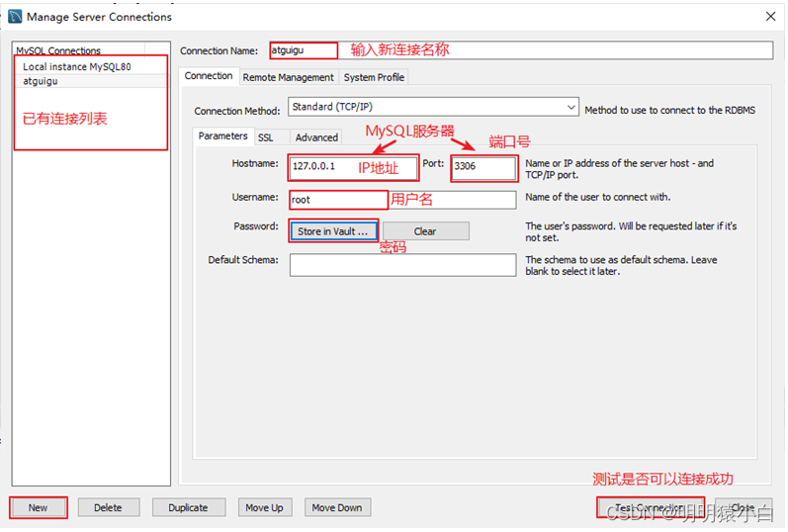This screenshot has width=788, height=532.
Task: Click the Delete button
Action: click(x=109, y=508)
